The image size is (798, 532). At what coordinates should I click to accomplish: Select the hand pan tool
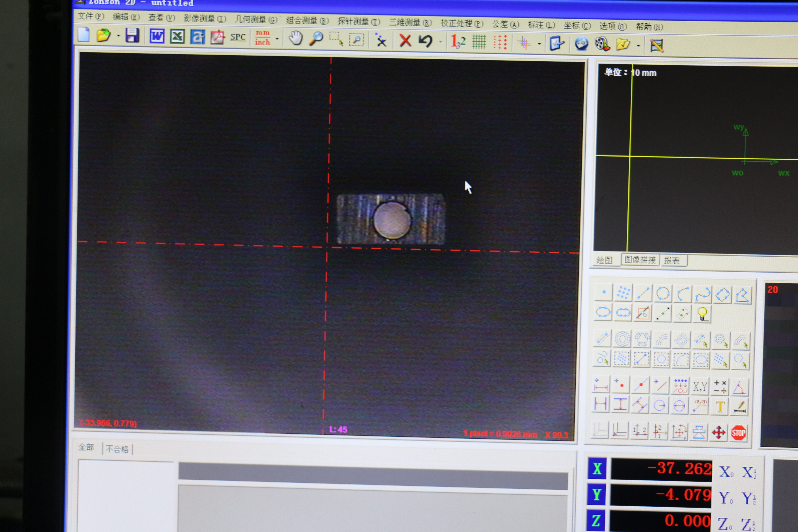tap(296, 38)
